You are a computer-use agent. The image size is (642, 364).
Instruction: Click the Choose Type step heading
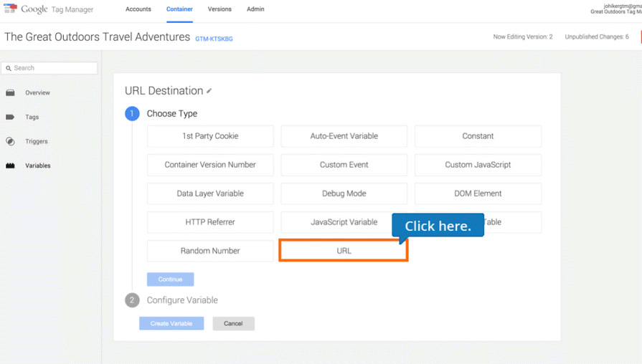(172, 114)
